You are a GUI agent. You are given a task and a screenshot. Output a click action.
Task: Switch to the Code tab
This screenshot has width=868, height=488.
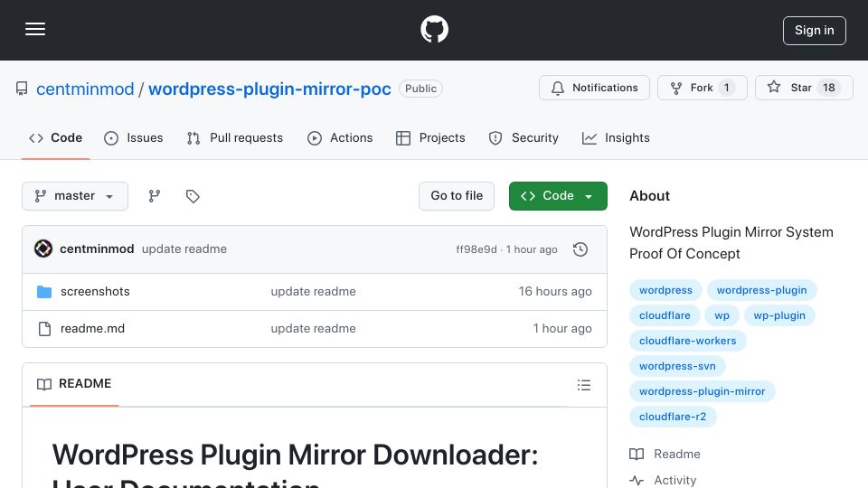click(55, 137)
